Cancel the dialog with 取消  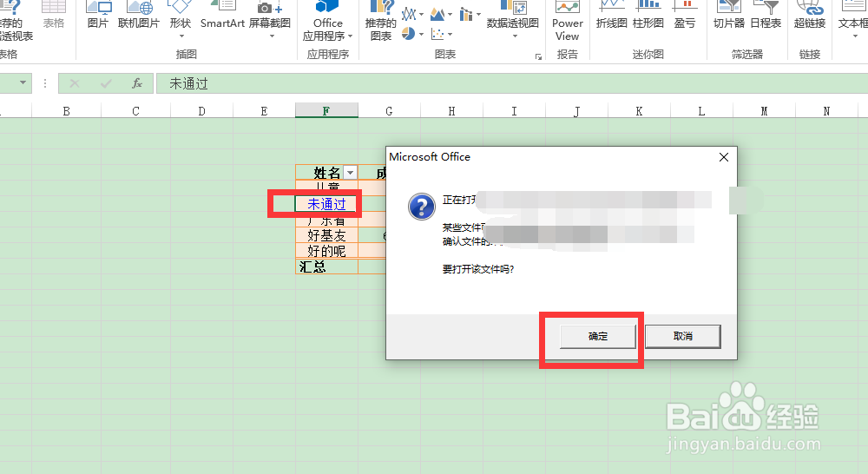point(683,336)
